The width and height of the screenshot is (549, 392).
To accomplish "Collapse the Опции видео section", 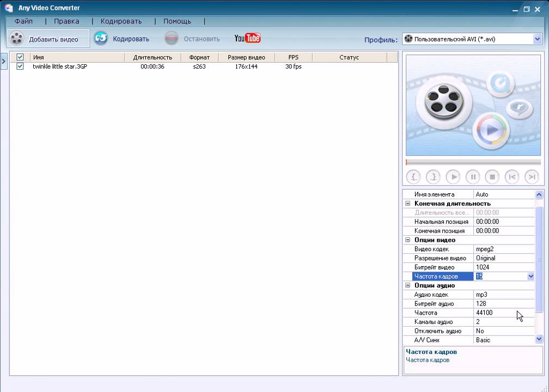I will coord(407,240).
